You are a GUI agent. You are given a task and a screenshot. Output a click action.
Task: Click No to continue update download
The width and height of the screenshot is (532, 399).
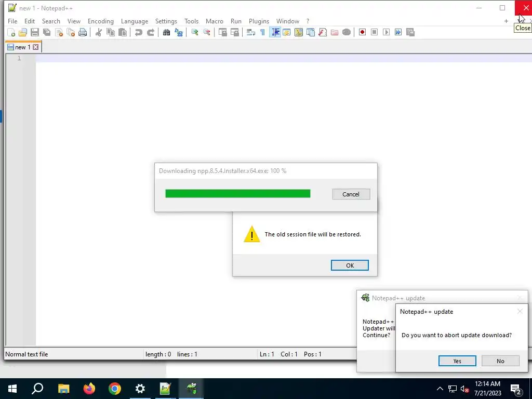(x=500, y=361)
